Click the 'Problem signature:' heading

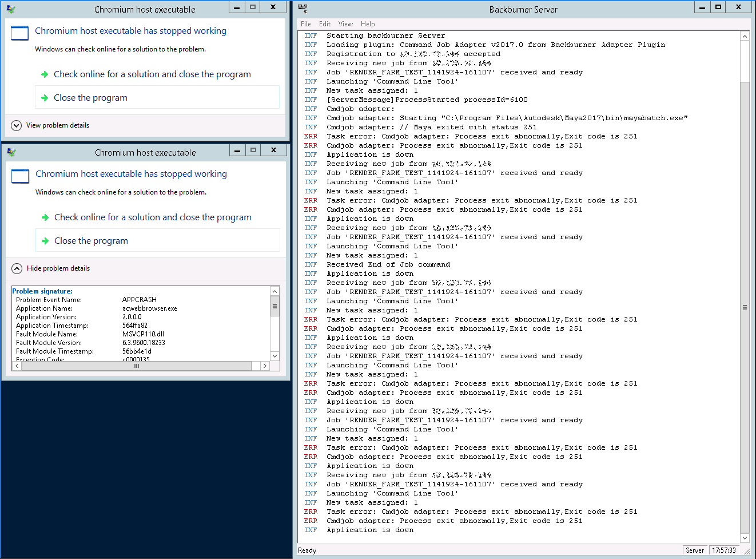pos(42,291)
